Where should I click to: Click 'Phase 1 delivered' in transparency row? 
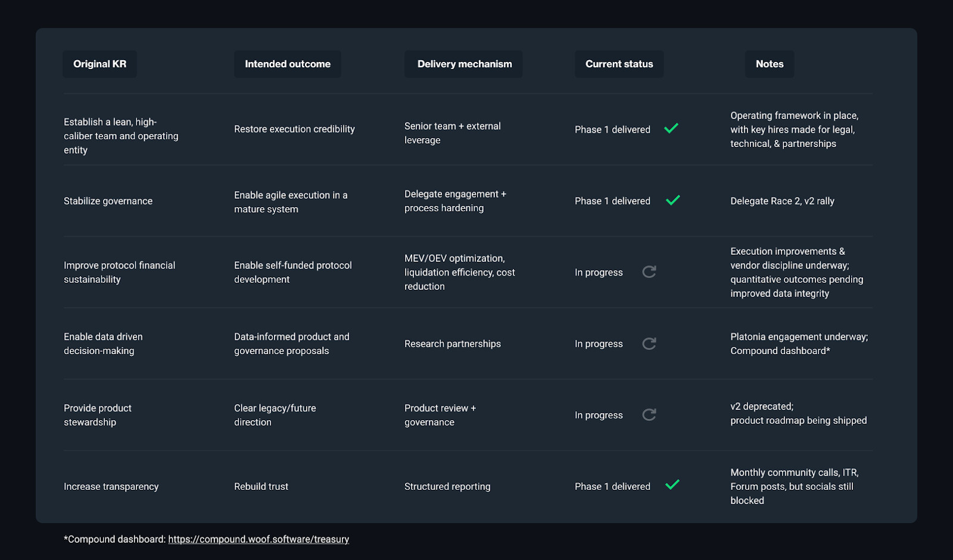(x=612, y=487)
